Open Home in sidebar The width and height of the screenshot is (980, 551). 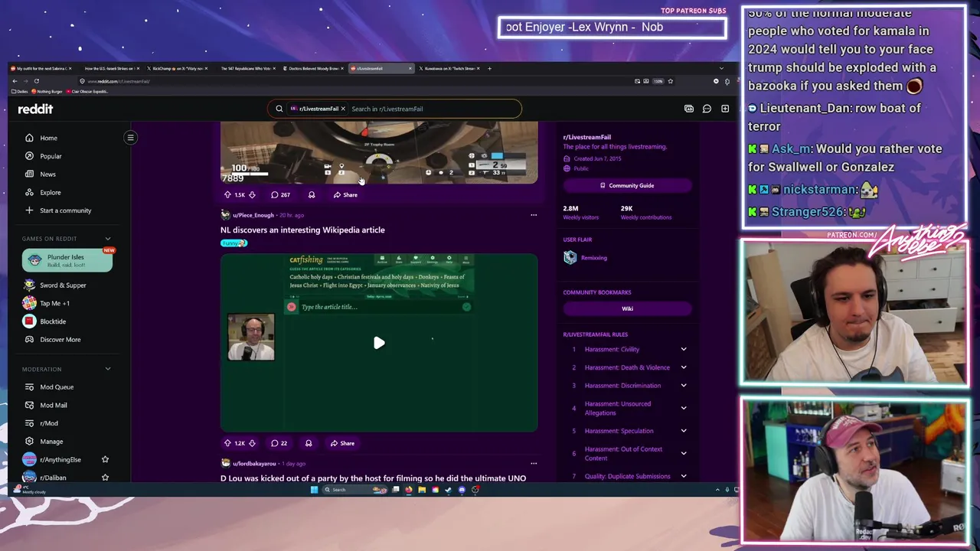(48, 138)
